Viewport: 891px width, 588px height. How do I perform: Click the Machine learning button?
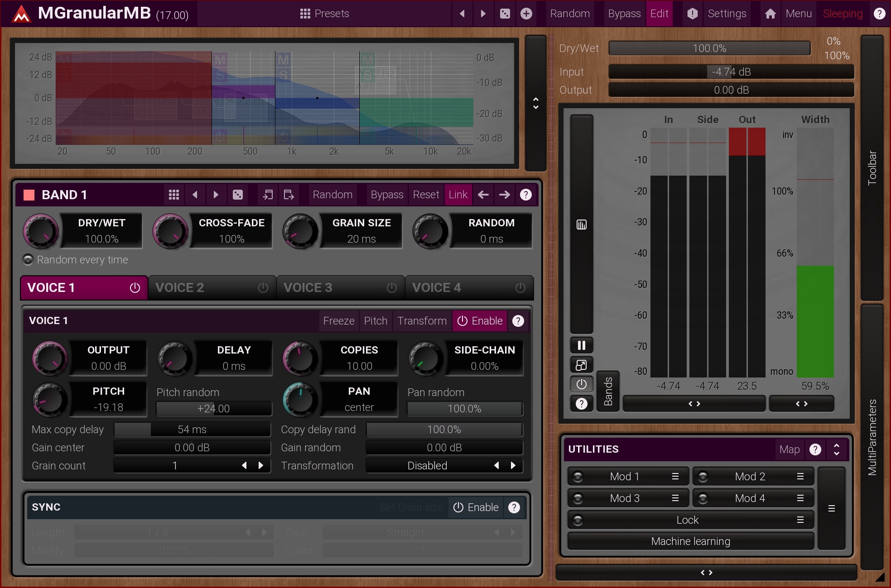[x=690, y=541]
